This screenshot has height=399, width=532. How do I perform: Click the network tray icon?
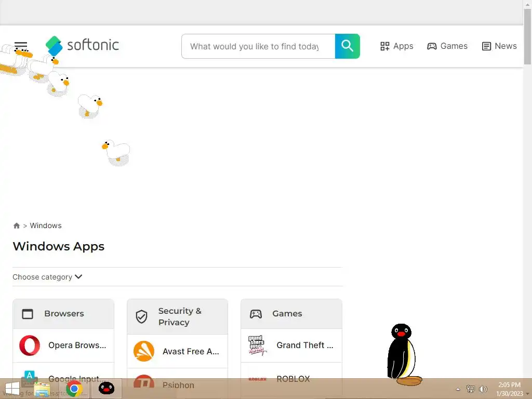tap(470, 389)
